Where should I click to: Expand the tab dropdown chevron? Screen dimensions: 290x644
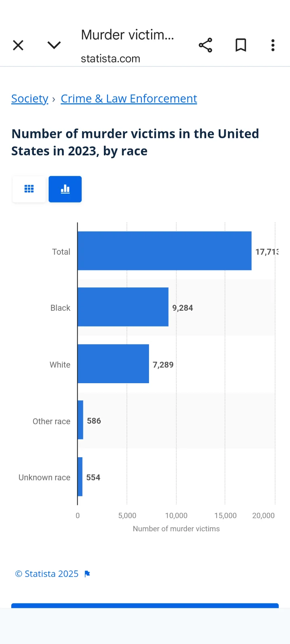click(54, 45)
